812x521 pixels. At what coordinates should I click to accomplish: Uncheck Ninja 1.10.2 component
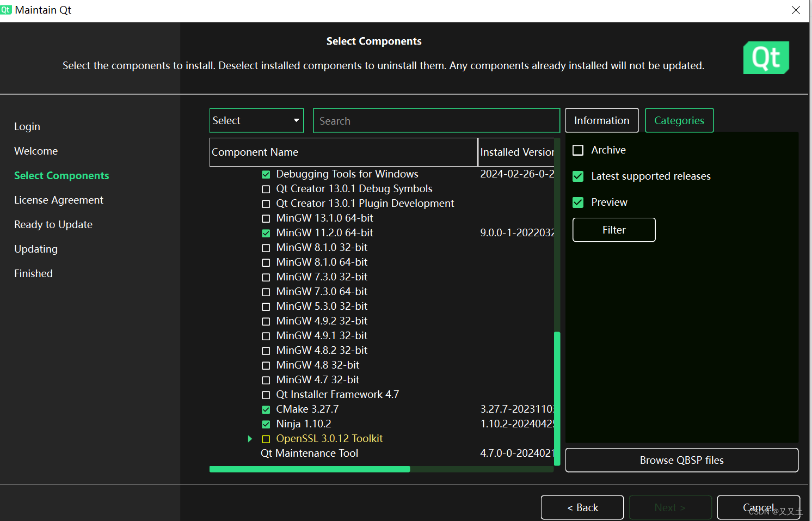266,425
